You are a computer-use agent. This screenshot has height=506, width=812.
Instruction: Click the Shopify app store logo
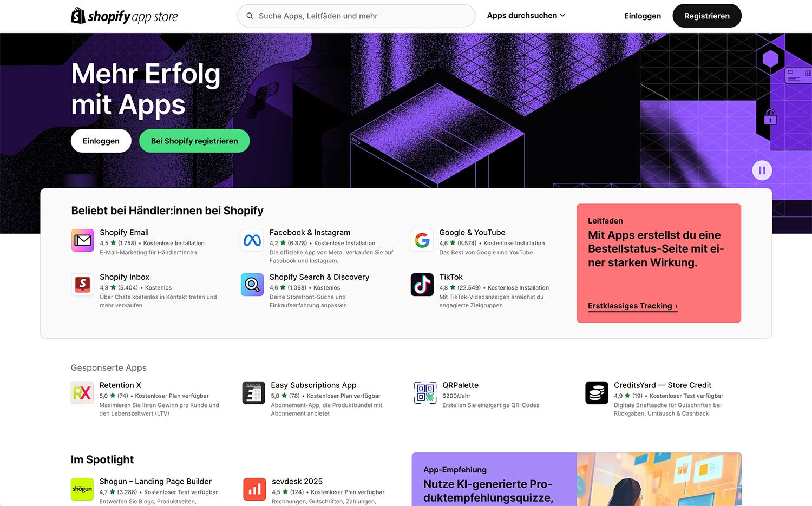coord(125,16)
